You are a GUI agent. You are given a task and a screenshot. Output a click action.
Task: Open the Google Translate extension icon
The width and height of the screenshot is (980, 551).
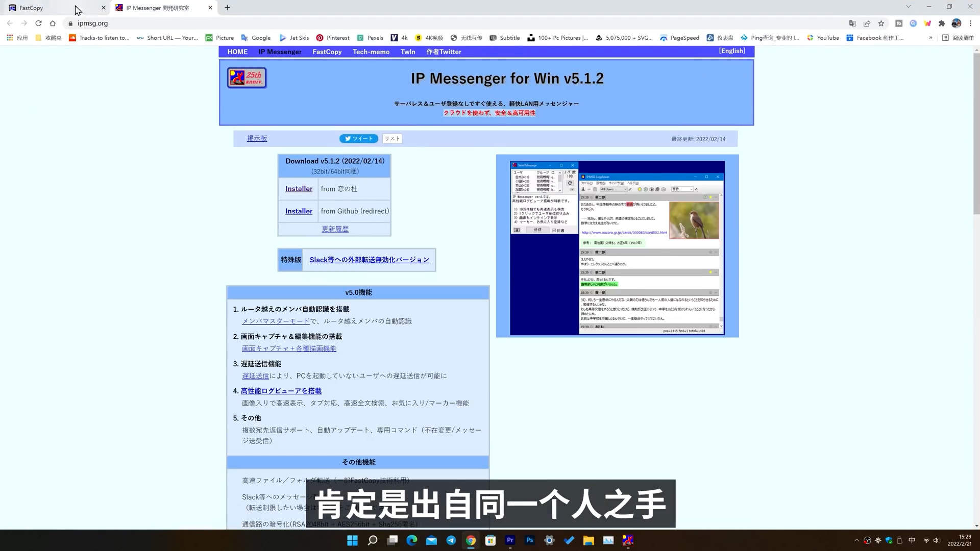[x=852, y=23]
